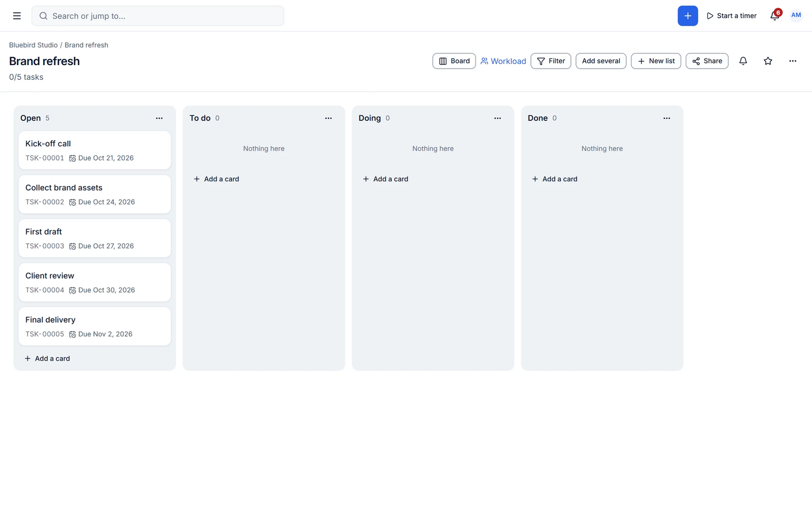Add a card to the Done list
The height and width of the screenshot is (508, 812).
[555, 179]
